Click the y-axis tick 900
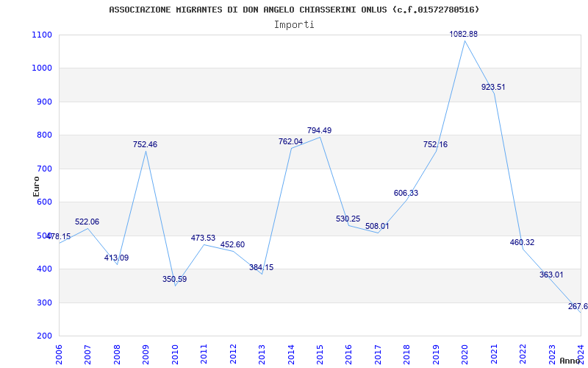This screenshot has height=368, width=588. pyautogui.click(x=44, y=102)
